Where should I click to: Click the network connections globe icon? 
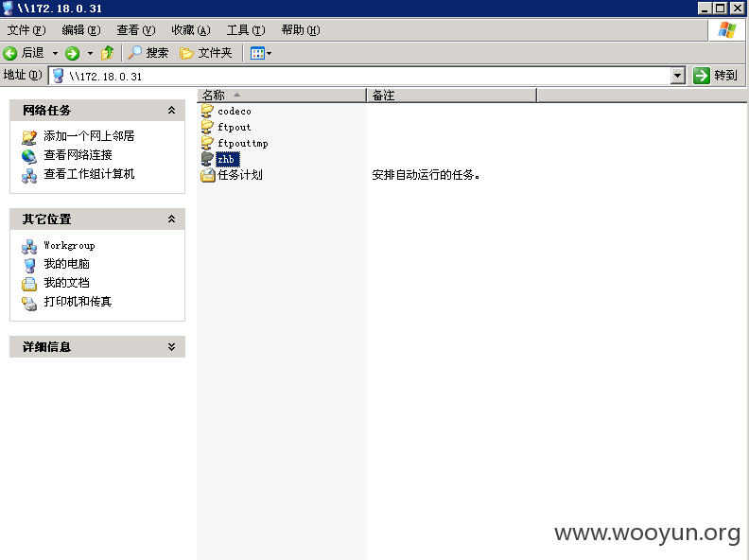click(29, 156)
